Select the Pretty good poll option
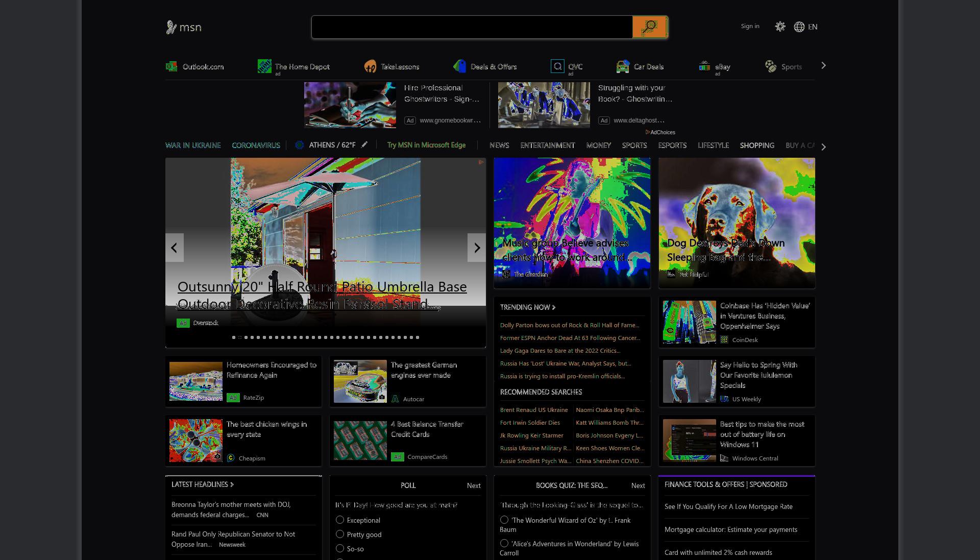This screenshot has width=980, height=560. click(340, 534)
